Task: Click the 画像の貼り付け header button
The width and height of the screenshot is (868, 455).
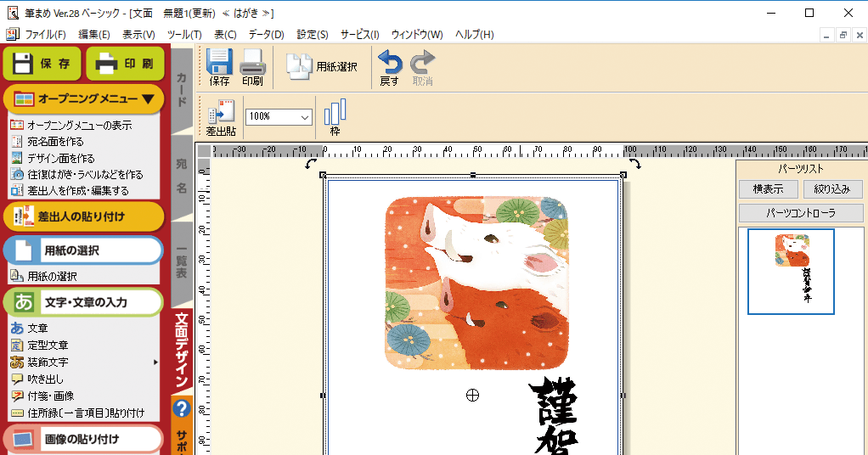Action: point(83,439)
